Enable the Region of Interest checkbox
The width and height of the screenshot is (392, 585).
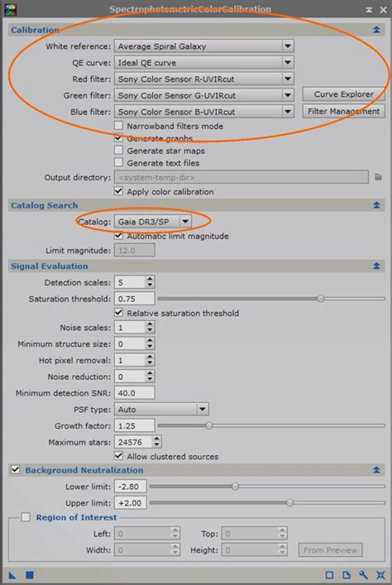26,517
